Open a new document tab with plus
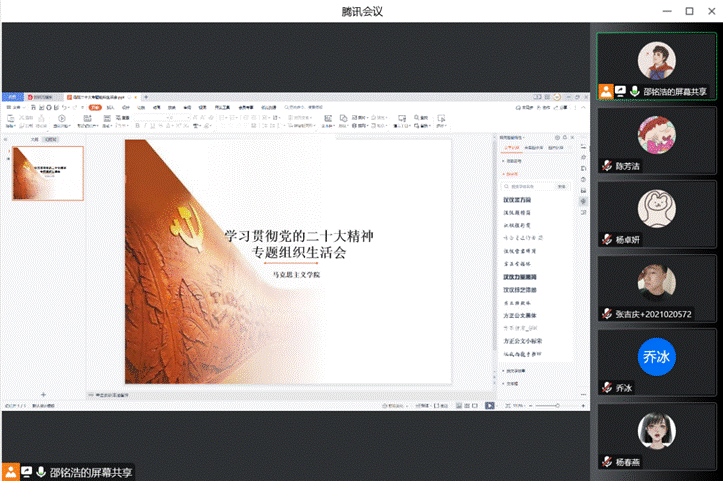 point(147,98)
